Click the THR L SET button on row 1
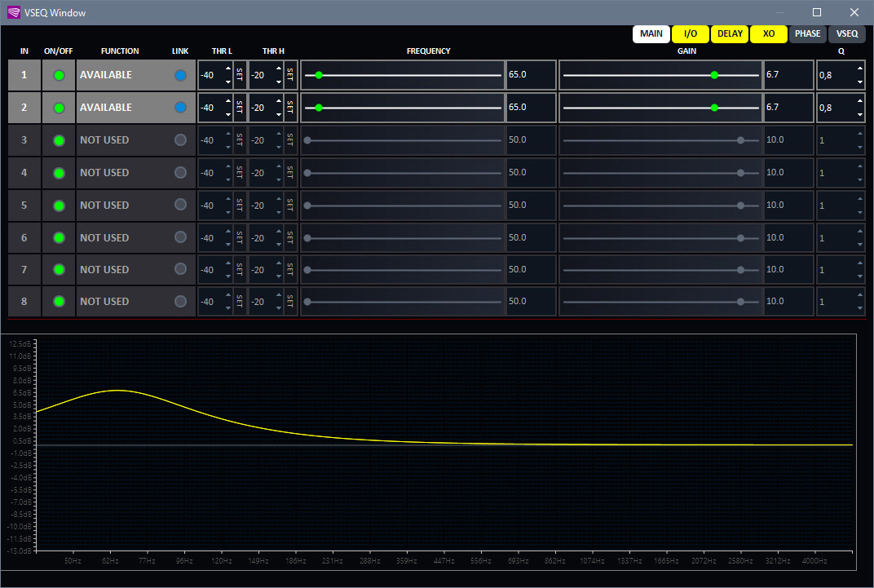 coord(240,75)
